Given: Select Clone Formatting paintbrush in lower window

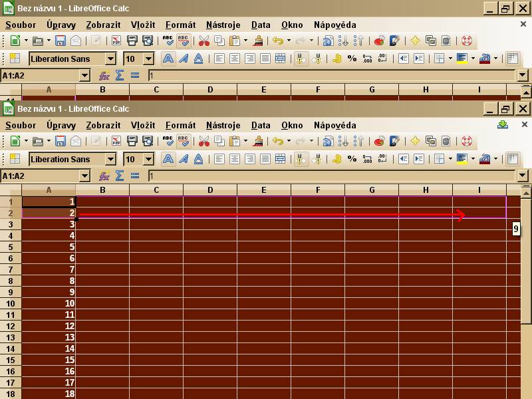Looking at the screenshot, I should coord(258,141).
